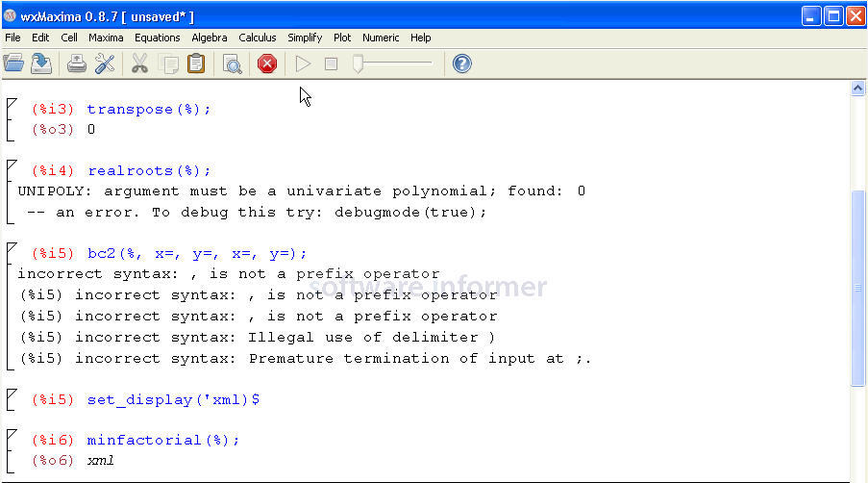Click the Cut scissors icon
Viewport: 868px width, 483px height.
pyautogui.click(x=139, y=64)
